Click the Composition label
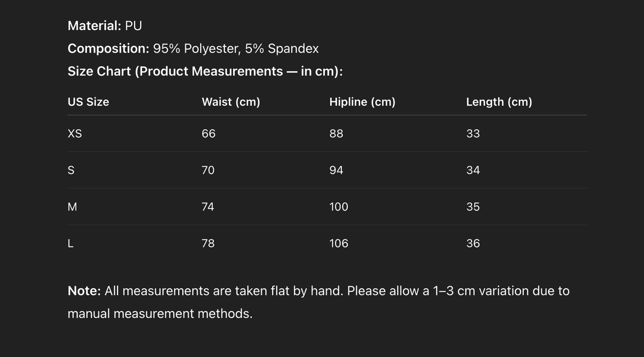644x357 pixels. pos(108,49)
